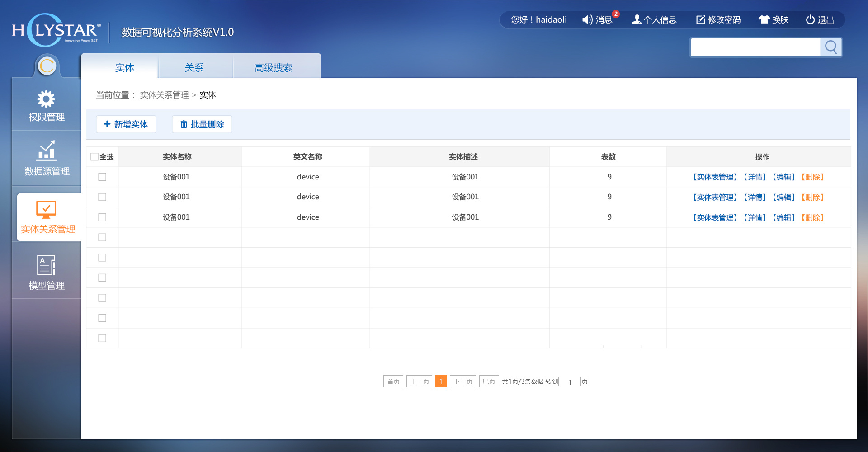Click the 个人信息 person icon
The height and width of the screenshot is (452, 868).
point(636,19)
